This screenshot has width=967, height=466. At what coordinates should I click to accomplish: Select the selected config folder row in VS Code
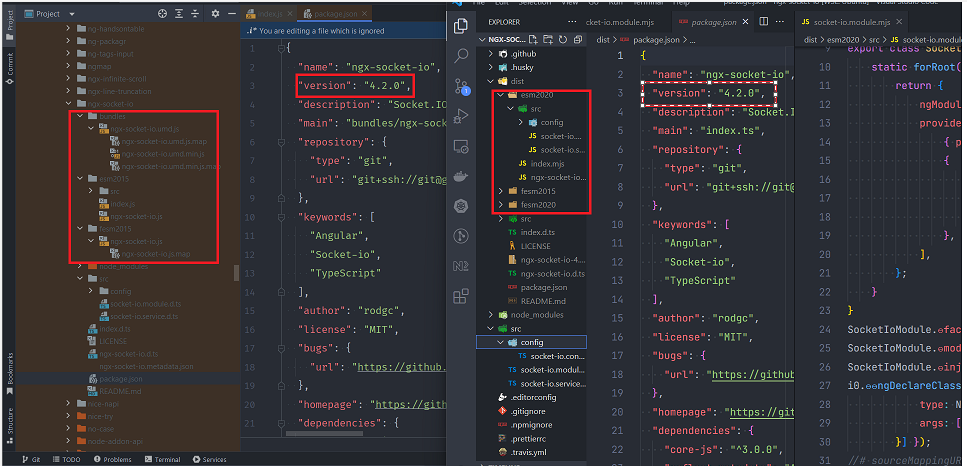[531, 342]
